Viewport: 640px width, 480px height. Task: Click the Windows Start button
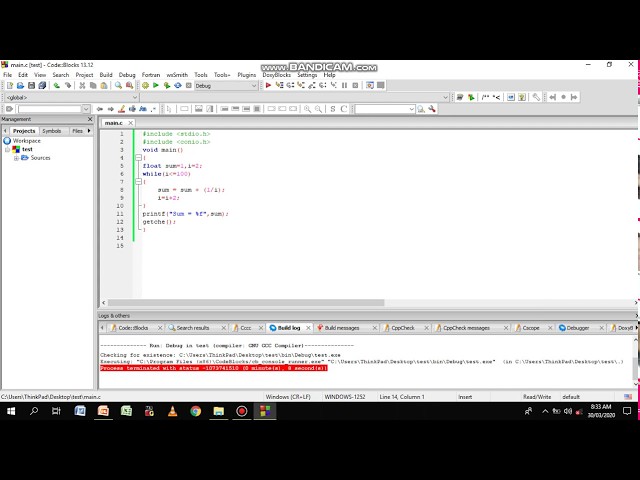11,411
